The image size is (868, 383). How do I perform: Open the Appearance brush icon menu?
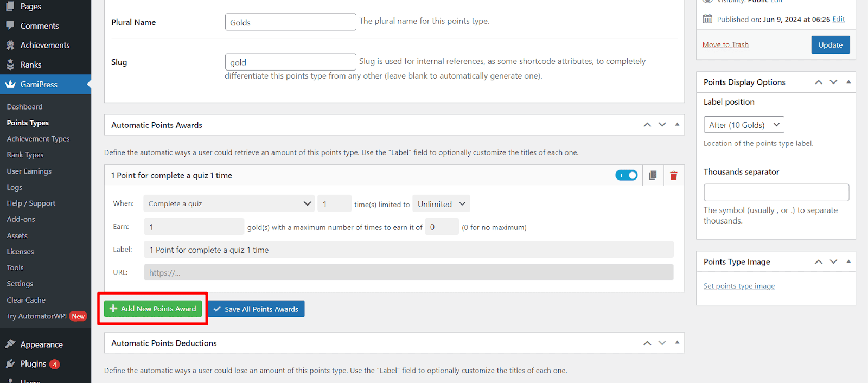pos(10,344)
